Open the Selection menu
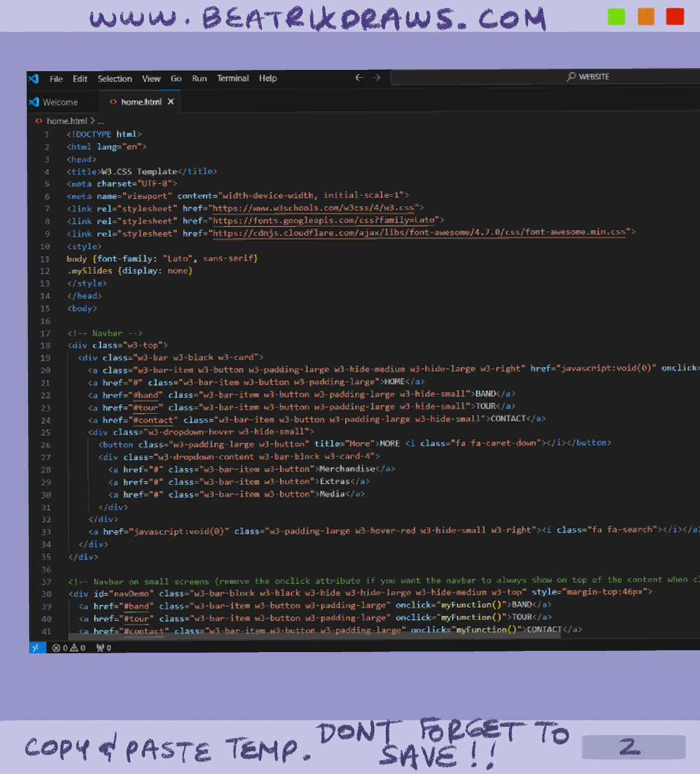This screenshot has width=700, height=774. (115, 79)
